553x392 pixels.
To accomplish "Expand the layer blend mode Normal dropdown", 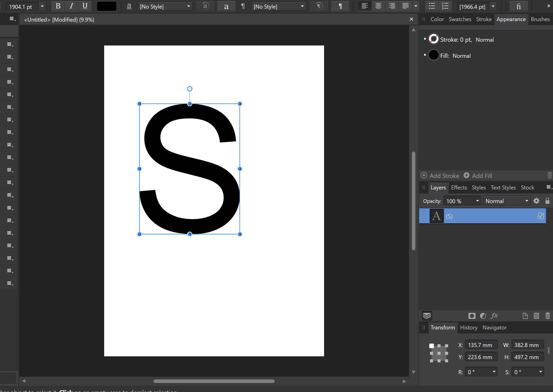I will 526,201.
